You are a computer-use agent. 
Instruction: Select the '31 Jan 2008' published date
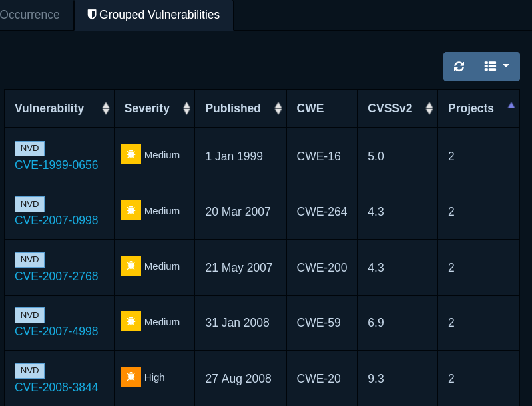(237, 323)
